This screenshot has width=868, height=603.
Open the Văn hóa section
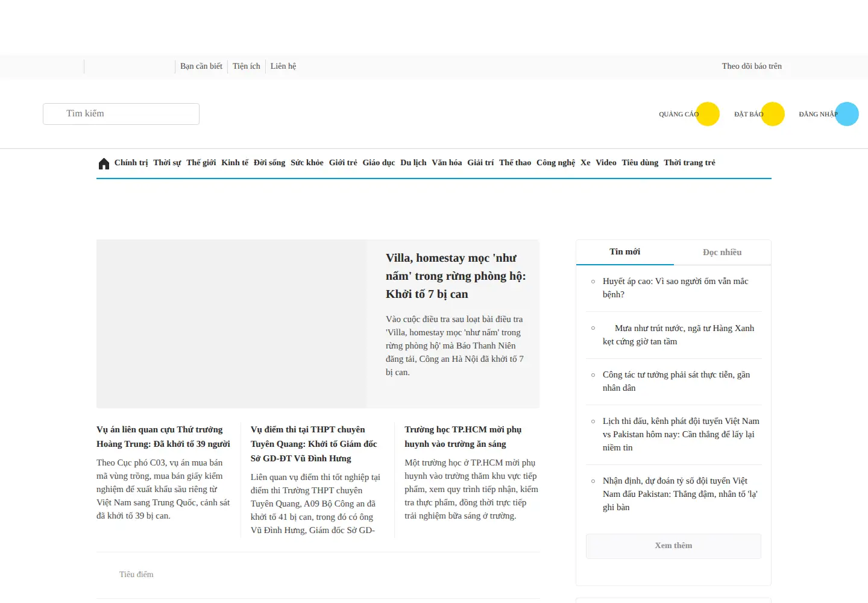click(x=447, y=163)
